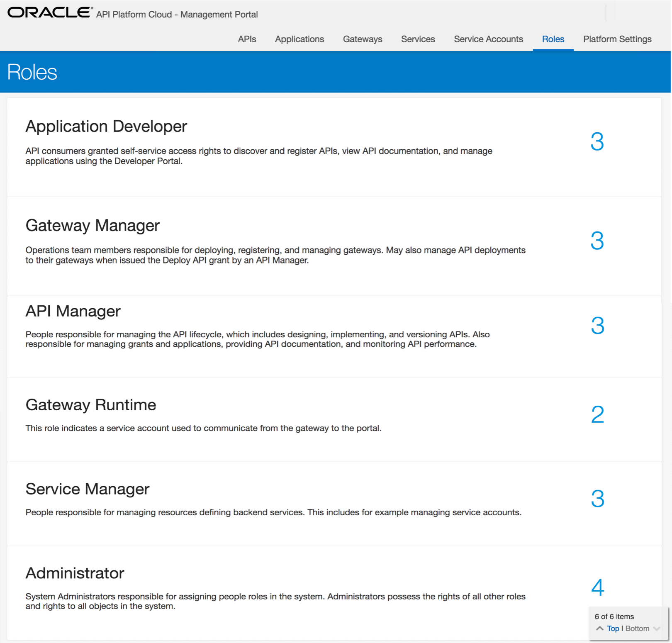Open the Administrator role
Image resolution: width=672 pixels, height=643 pixels.
[75, 573]
